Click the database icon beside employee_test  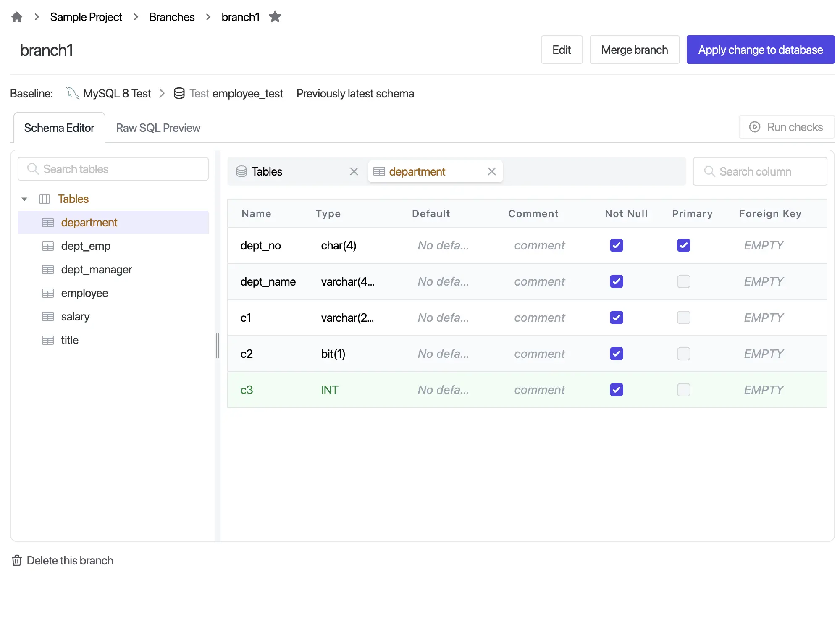click(x=179, y=93)
